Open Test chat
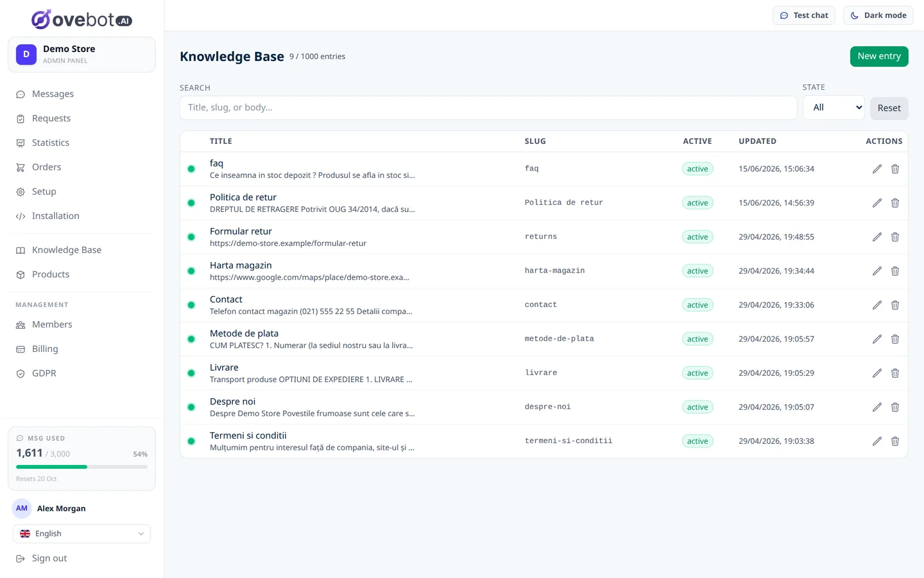This screenshot has width=924, height=578. [804, 15]
